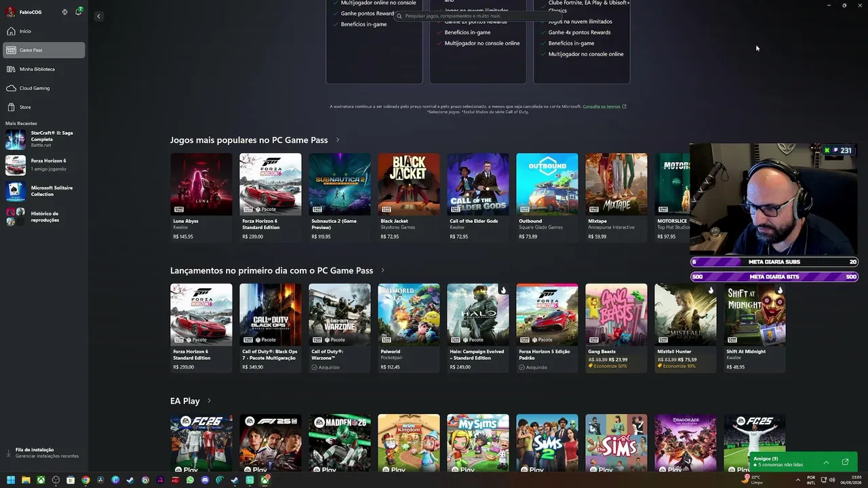
Task: Open Discord from the taskbar
Action: [205, 480]
